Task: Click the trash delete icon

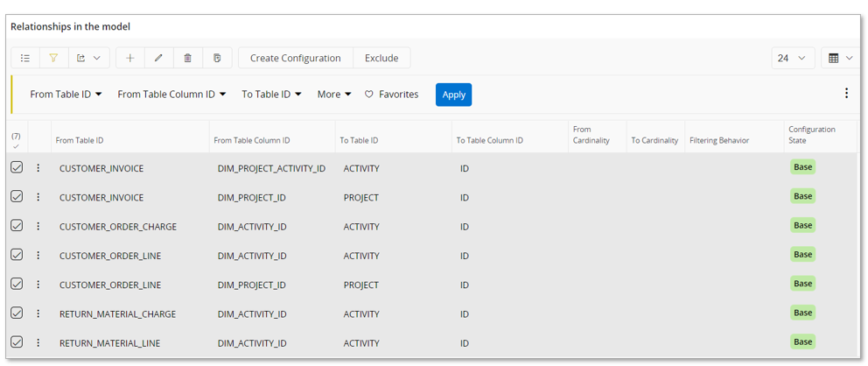Action: tap(187, 59)
